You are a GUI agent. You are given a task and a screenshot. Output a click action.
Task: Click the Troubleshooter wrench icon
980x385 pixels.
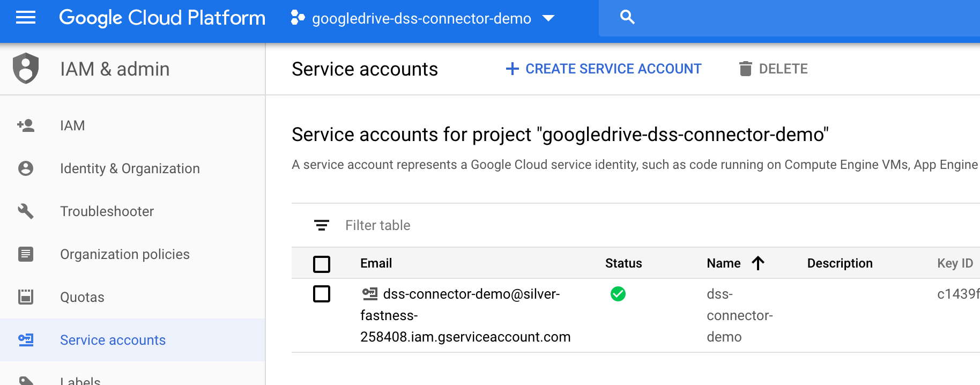pyautogui.click(x=26, y=211)
